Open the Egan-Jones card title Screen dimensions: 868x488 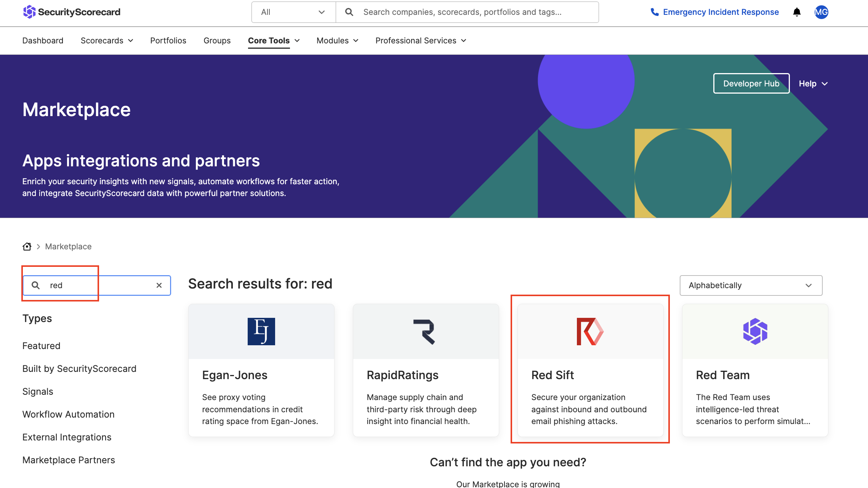(x=235, y=375)
